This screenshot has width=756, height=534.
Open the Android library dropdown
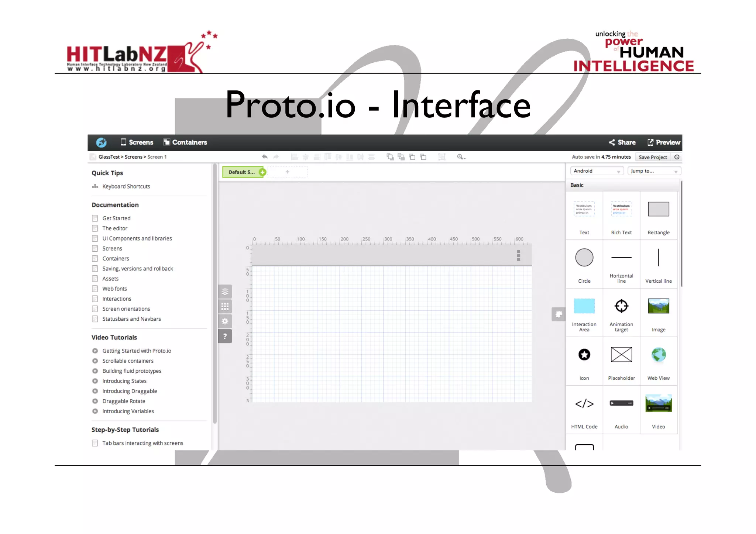coord(597,171)
